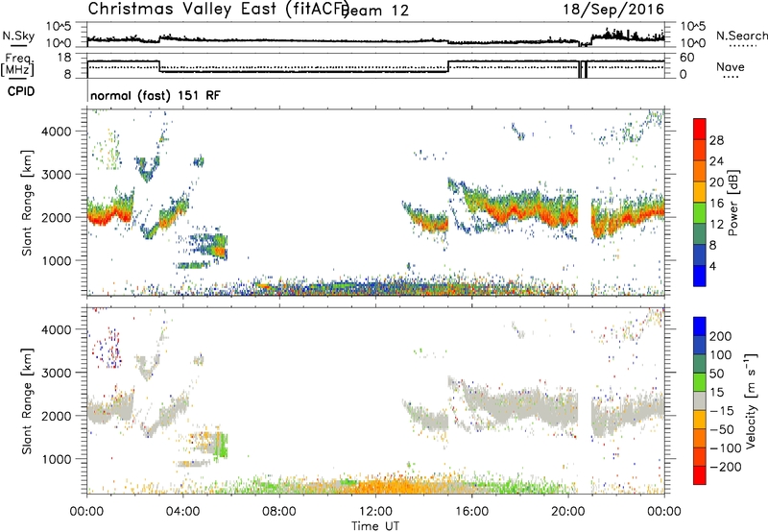Click the "100" velocity colorbar value

tap(721, 354)
